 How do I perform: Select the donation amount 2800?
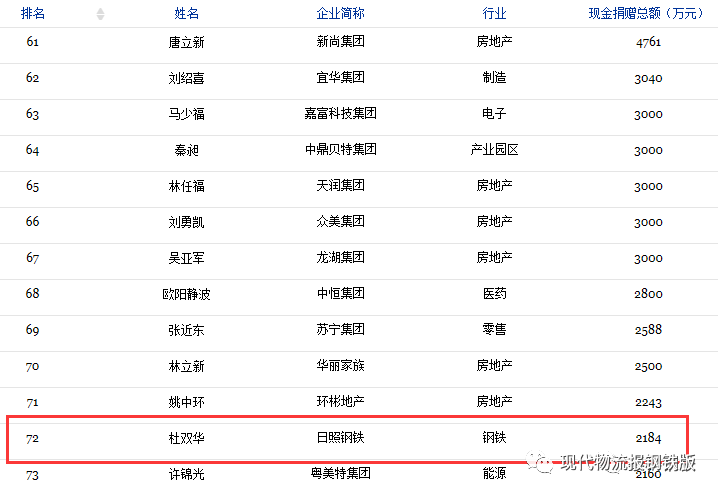coord(648,294)
